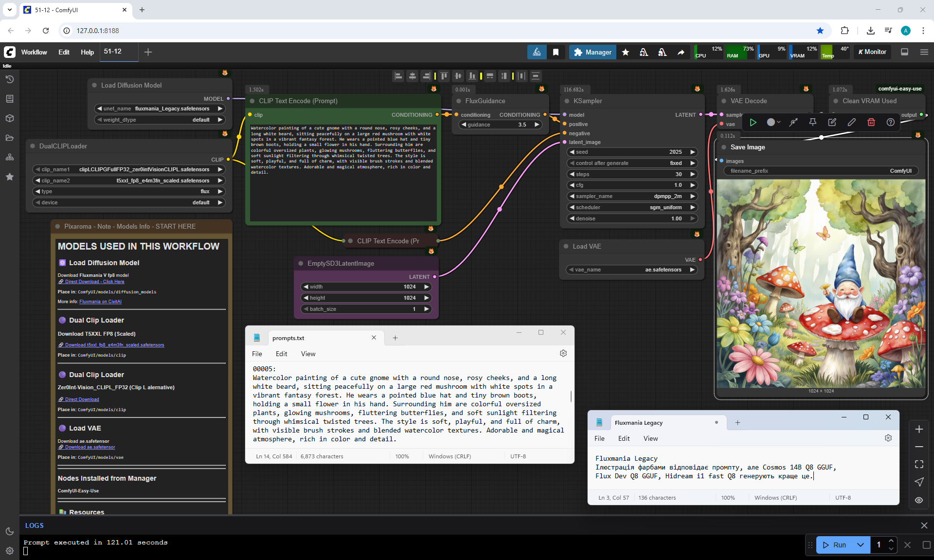934x560 pixels.
Task: Click the bookmark icon in top toolbar
Action: pyautogui.click(x=556, y=52)
